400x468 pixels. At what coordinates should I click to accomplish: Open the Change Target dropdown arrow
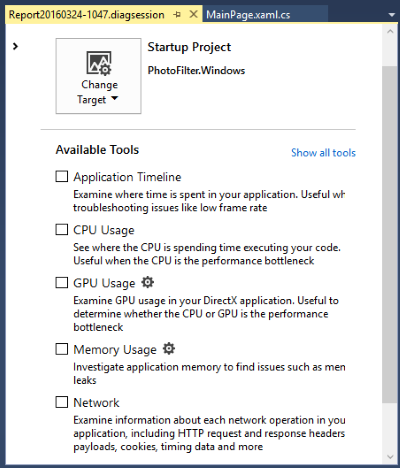[x=114, y=98]
